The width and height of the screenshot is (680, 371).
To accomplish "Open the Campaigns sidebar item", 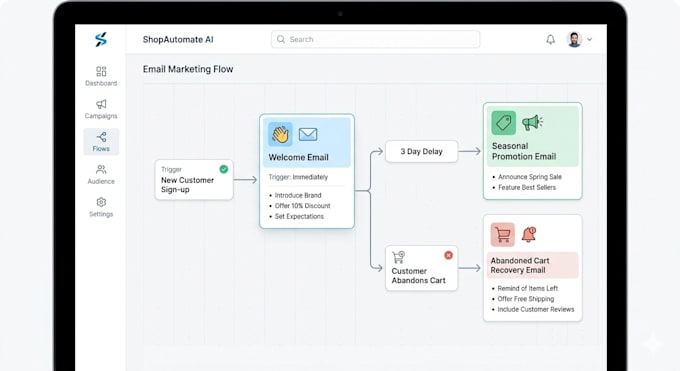I will 101,109.
